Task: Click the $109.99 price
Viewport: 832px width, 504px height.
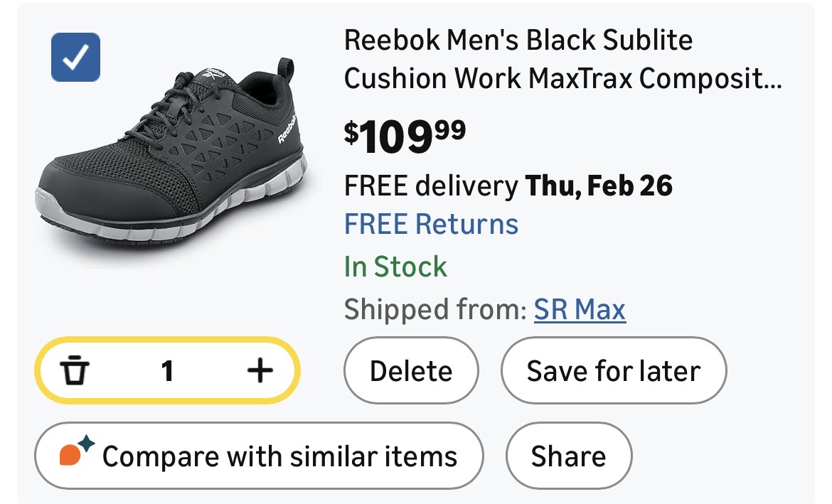Action: pyautogui.click(x=405, y=136)
